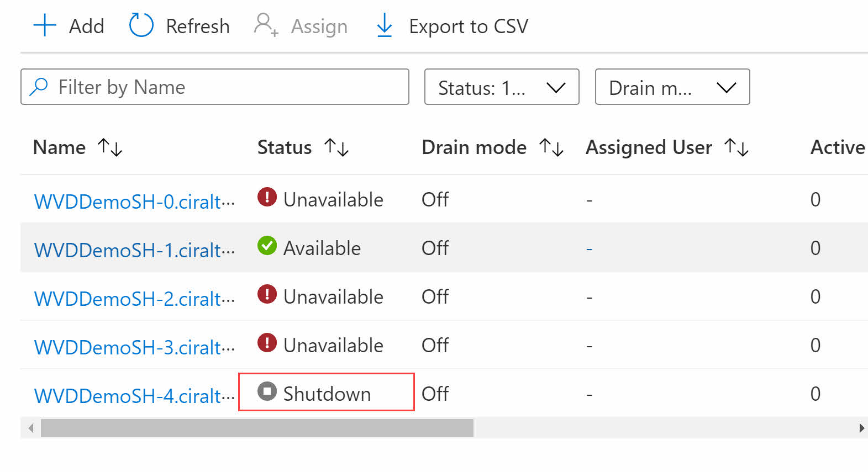Image resolution: width=868 pixels, height=472 pixels.
Task: Click the horizontal scrollbar thumb
Action: [257, 428]
